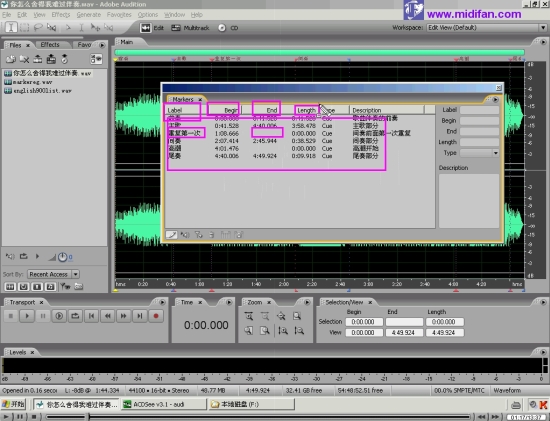Open the Generate menu
550x421 pixels.
point(89,15)
